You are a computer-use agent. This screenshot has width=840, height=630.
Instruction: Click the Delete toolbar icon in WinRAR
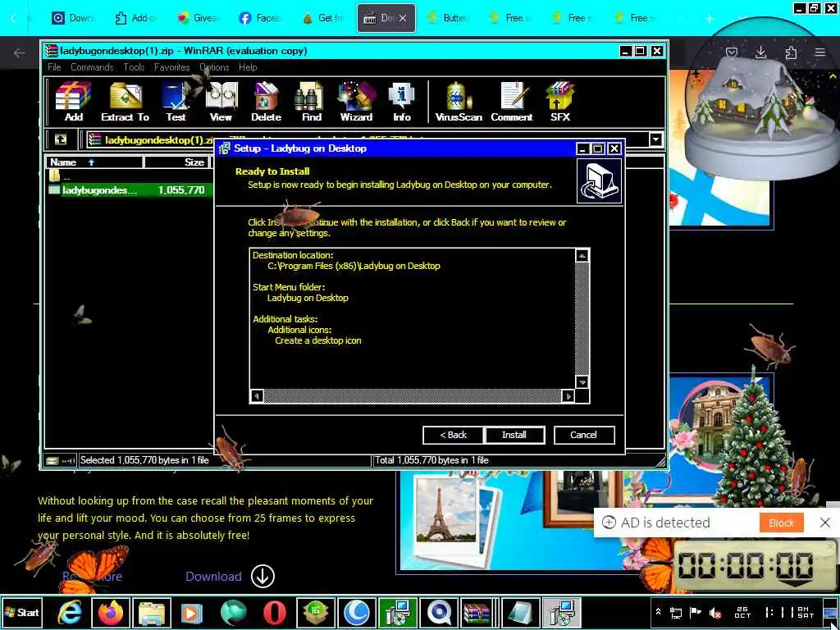[267, 102]
